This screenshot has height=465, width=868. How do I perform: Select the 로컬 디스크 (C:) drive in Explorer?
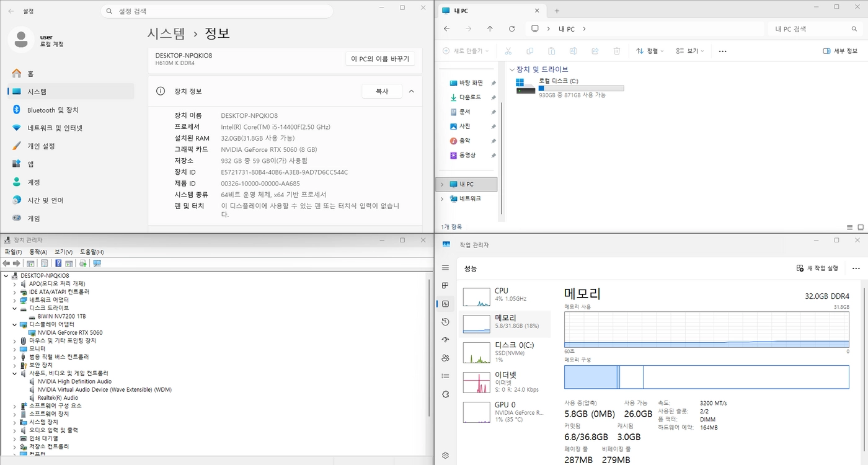tap(570, 87)
